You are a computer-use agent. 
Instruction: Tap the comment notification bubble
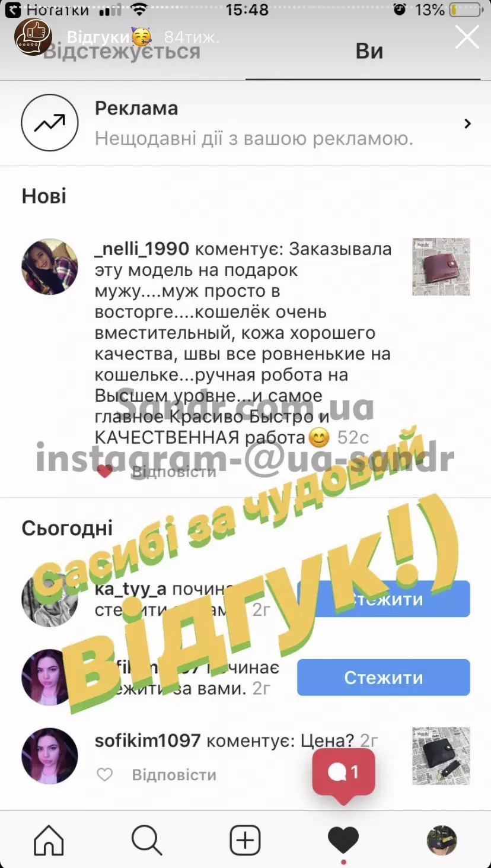[344, 772]
